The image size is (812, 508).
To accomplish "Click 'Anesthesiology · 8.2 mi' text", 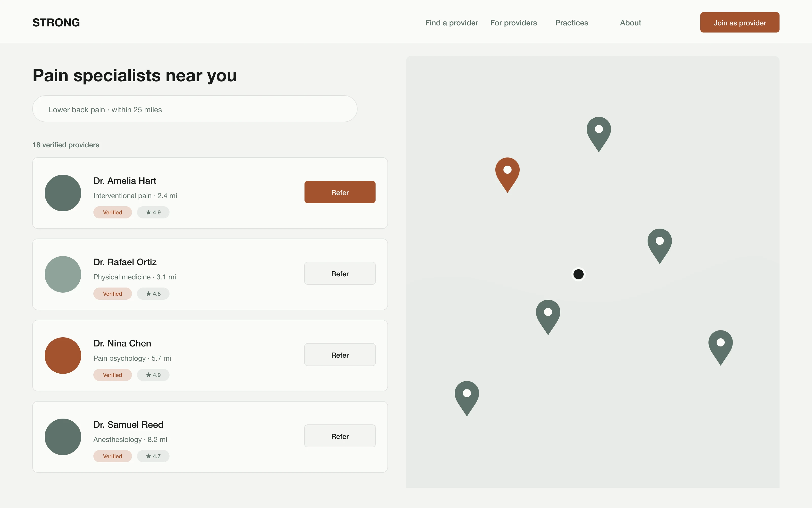I will pyautogui.click(x=130, y=439).
